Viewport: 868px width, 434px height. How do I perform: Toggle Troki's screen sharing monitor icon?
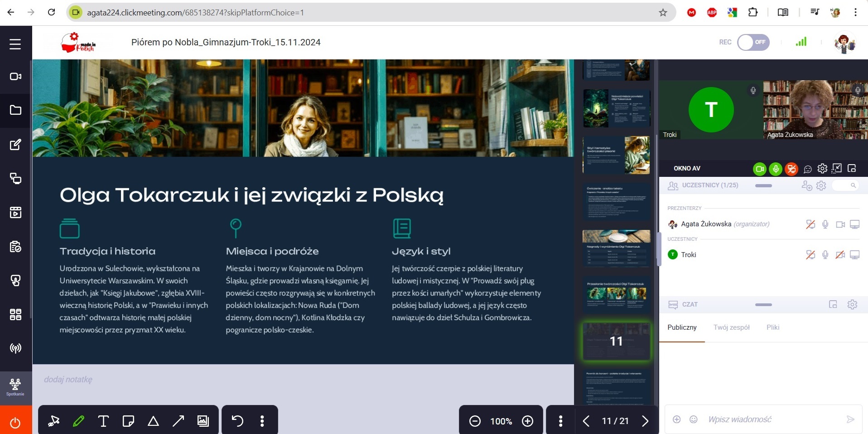855,255
